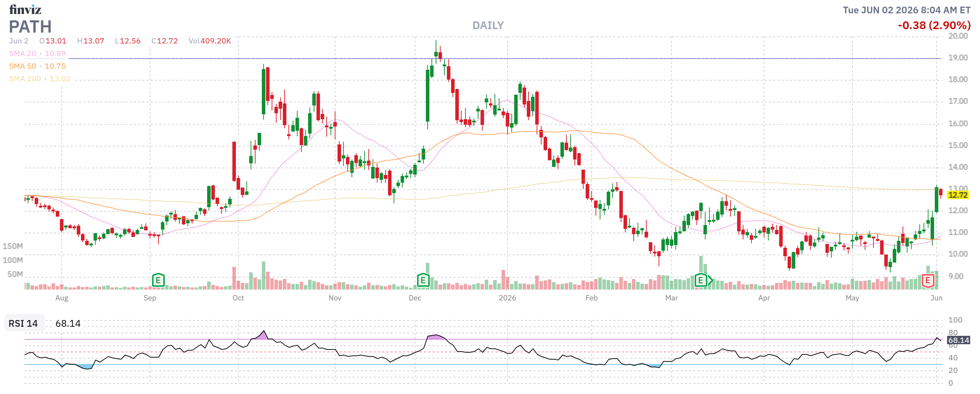Viewport: 980px width, 394px height.
Task: Click the 40 label on RSI axis
Action: click(953, 358)
